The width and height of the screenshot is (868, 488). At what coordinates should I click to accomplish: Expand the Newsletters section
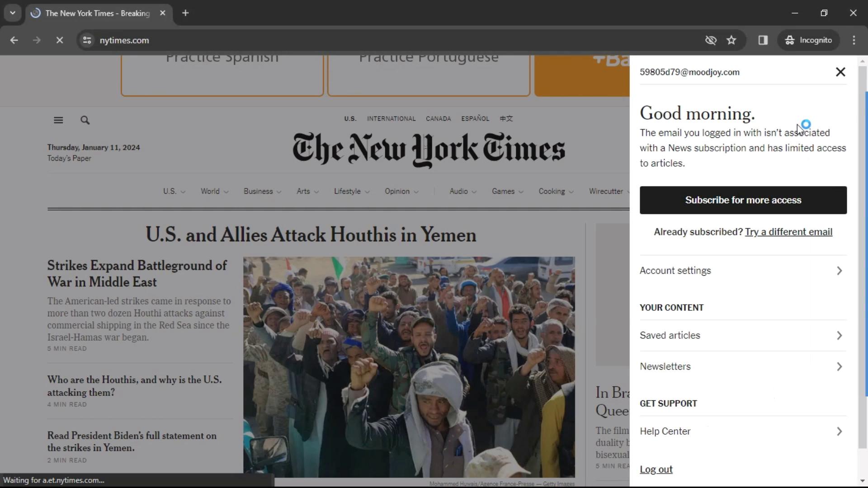pos(742,366)
